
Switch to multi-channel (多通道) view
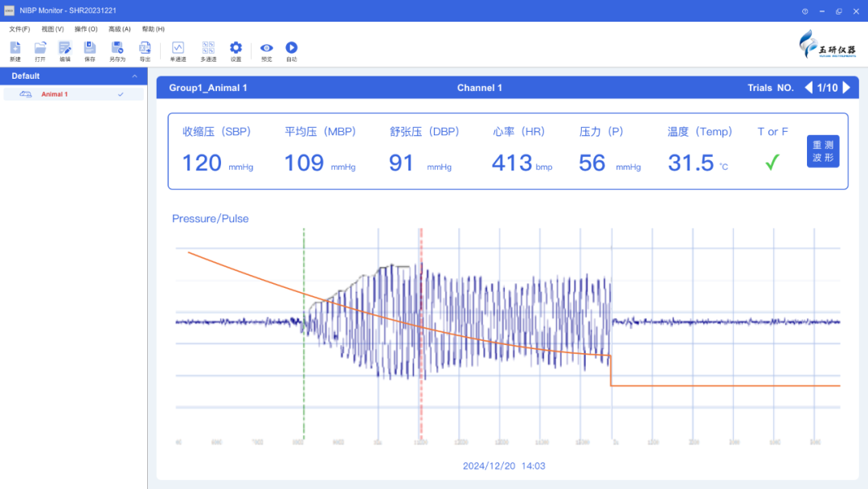[x=208, y=48]
